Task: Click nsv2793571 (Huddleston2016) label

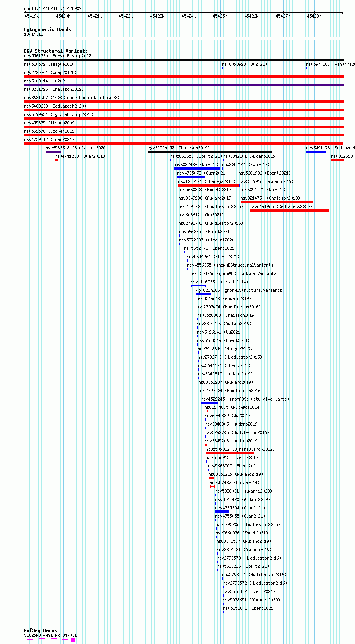Action: coord(254,575)
